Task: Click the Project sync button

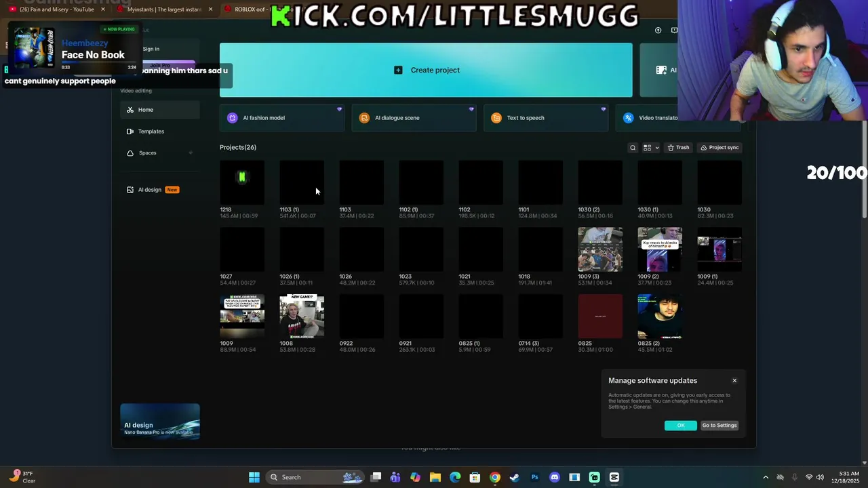Action: (x=719, y=148)
